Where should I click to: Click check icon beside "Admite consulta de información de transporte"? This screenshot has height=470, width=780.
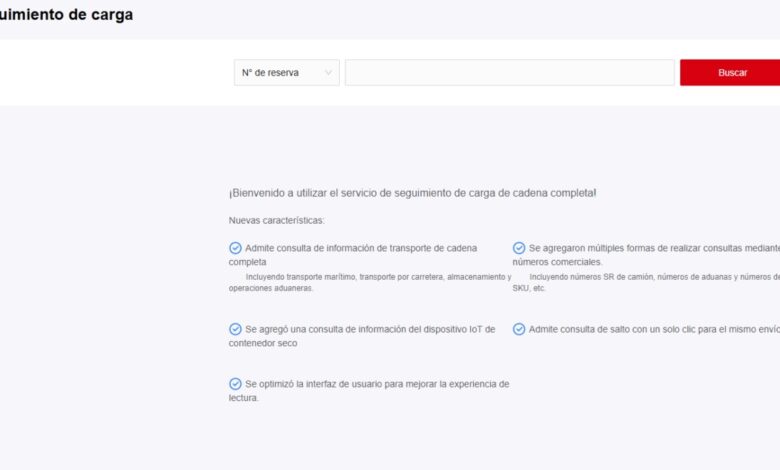(x=235, y=248)
